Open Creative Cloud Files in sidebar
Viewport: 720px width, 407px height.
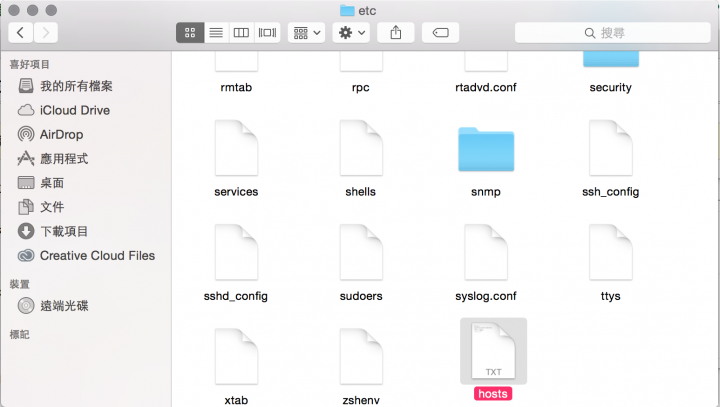point(86,255)
